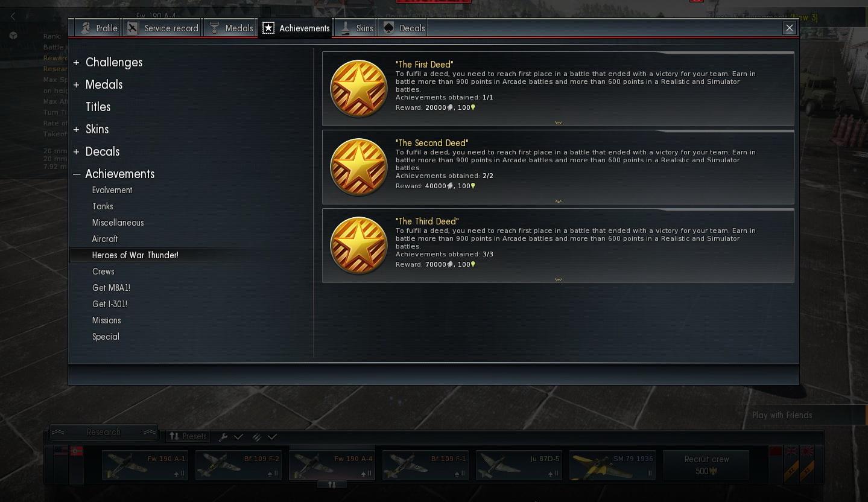
Task: Open the Profile tab with soldier icon
Action: (x=99, y=28)
